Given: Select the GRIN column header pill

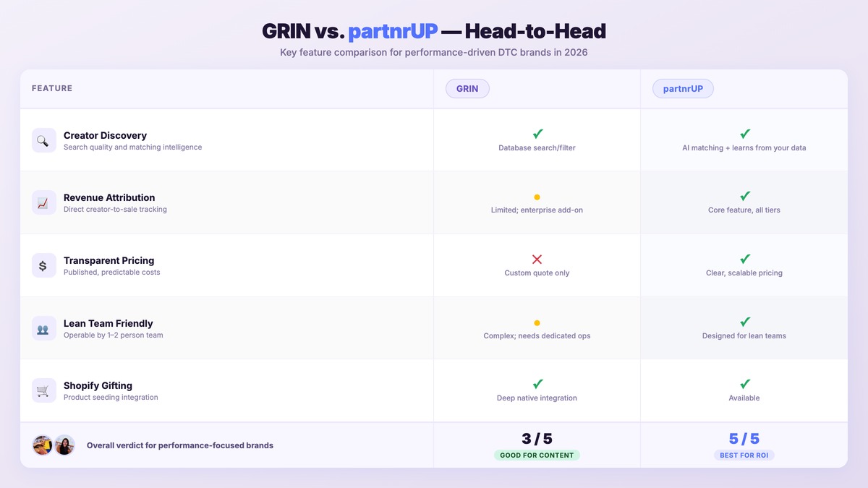Looking at the screenshot, I should (x=467, y=89).
